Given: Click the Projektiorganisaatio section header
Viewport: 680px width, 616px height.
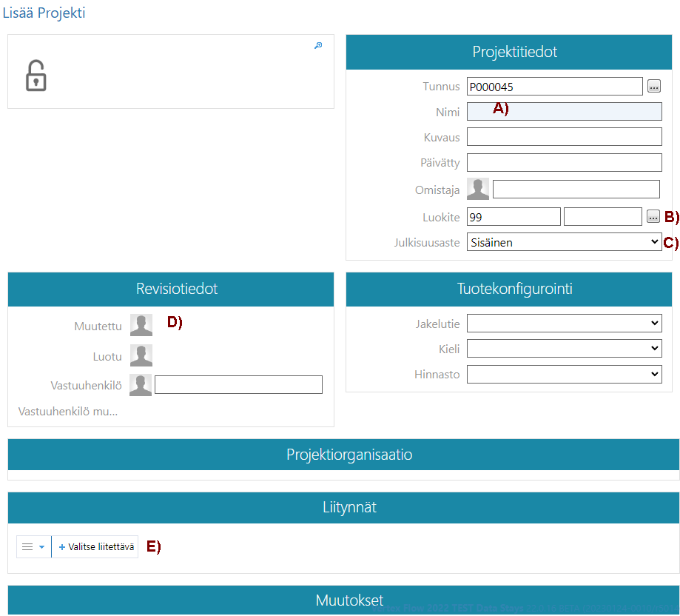Looking at the screenshot, I should click(x=343, y=455).
